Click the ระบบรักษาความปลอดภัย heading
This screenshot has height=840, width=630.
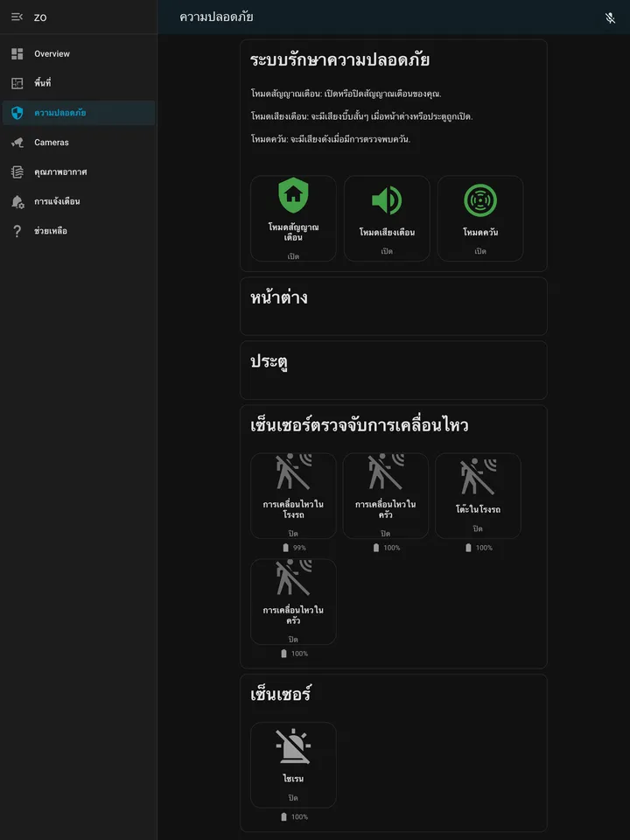click(x=339, y=59)
